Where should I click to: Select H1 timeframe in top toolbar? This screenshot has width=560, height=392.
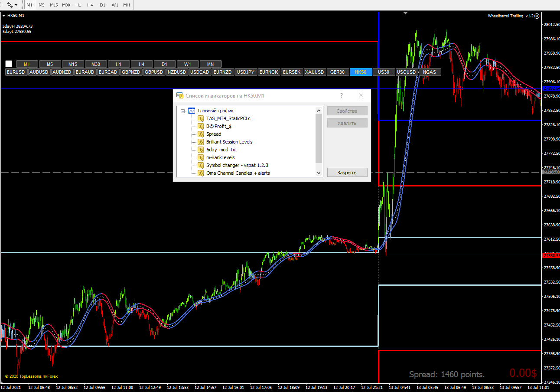pyautogui.click(x=78, y=5)
